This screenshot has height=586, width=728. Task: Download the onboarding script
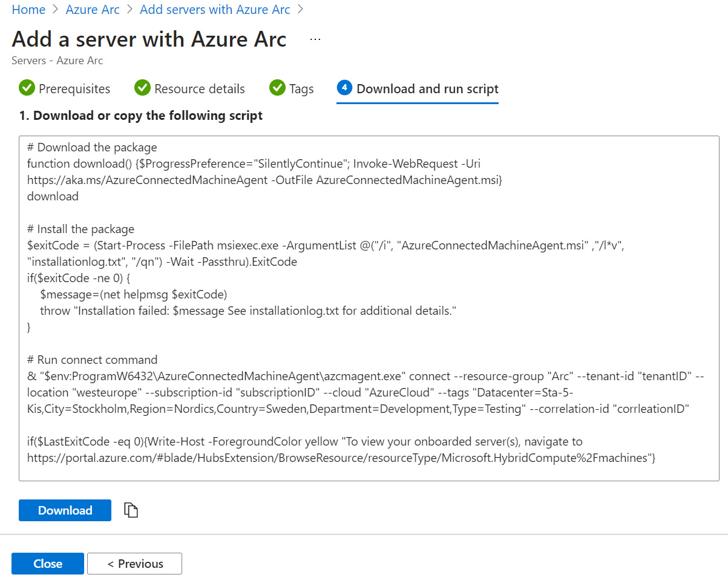pyautogui.click(x=65, y=510)
